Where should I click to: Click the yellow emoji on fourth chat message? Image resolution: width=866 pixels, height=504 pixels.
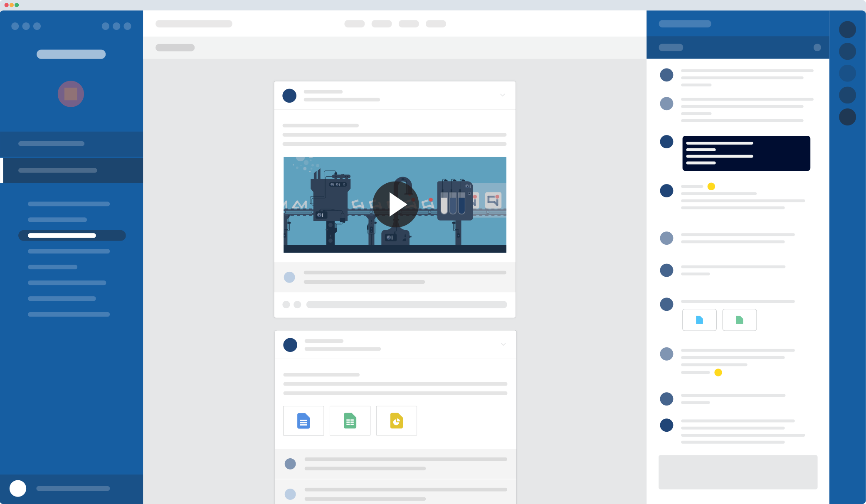tap(711, 187)
